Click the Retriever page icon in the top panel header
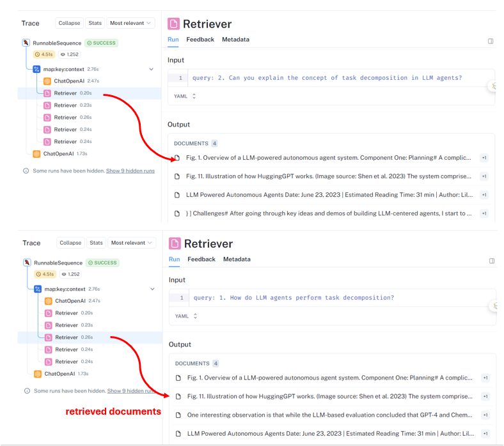The height and width of the screenshot is (446, 504). [x=173, y=24]
